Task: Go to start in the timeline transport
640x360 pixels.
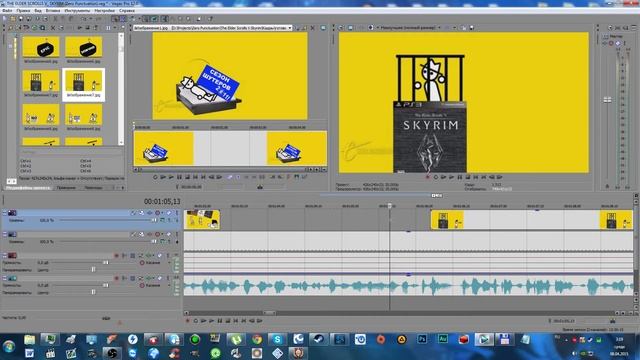Action: (236, 321)
